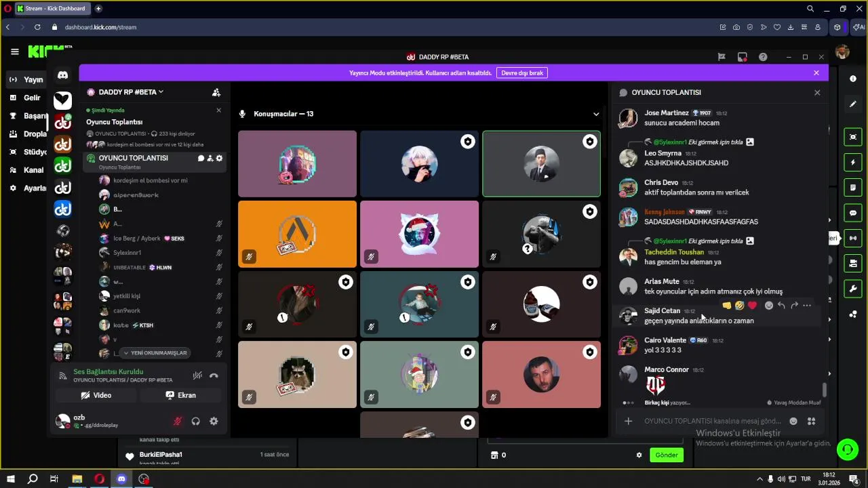Image resolution: width=868 pixels, height=488 pixels.
Task: Open File Explorer from the Windows taskbar
Action: pyautogui.click(x=77, y=479)
